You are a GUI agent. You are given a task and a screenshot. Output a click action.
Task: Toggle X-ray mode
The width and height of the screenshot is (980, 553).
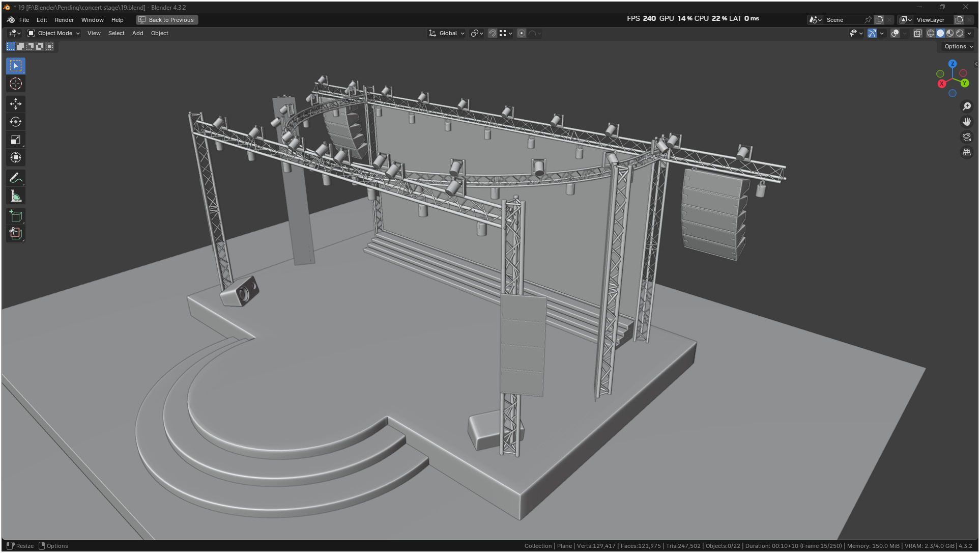pos(917,33)
